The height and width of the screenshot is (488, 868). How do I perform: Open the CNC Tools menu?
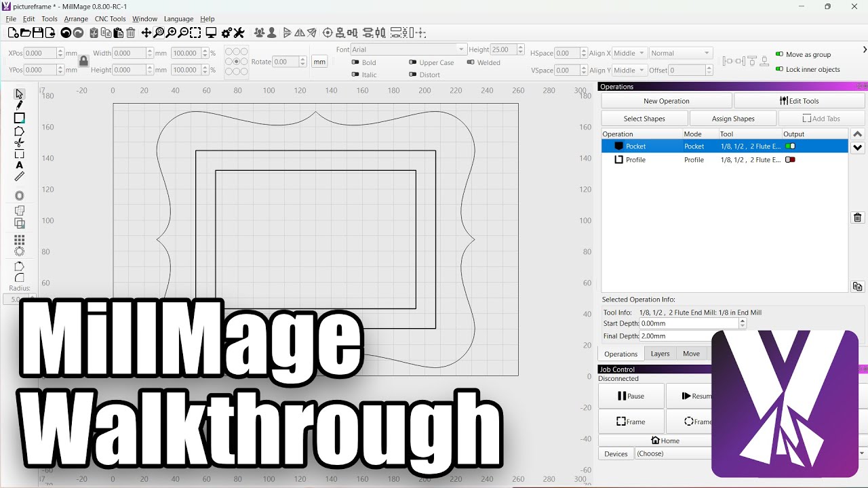[x=110, y=19]
